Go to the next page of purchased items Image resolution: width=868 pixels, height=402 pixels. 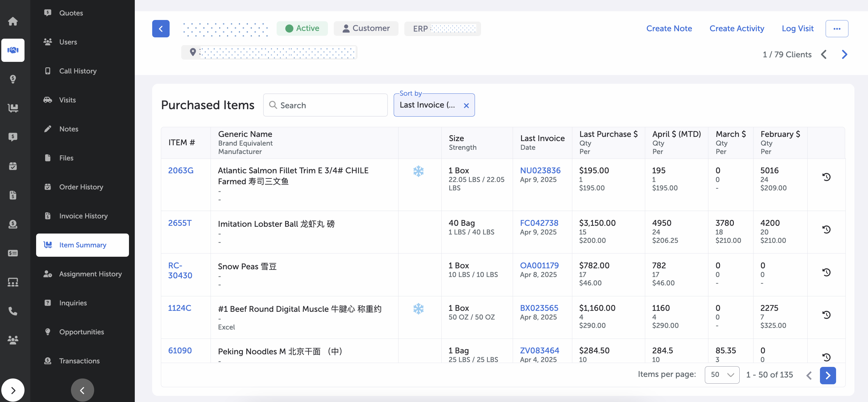828,375
